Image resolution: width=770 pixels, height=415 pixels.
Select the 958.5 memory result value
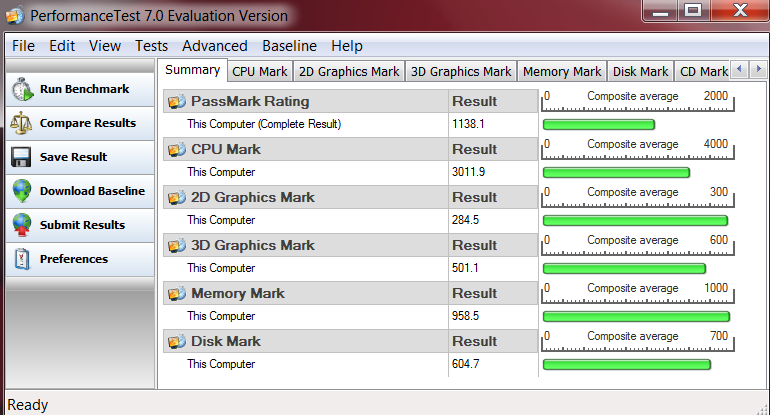[x=465, y=316]
